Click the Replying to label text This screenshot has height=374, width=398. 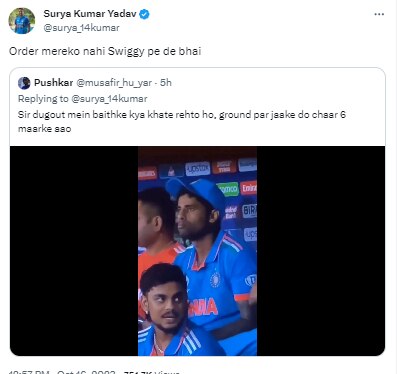click(43, 99)
